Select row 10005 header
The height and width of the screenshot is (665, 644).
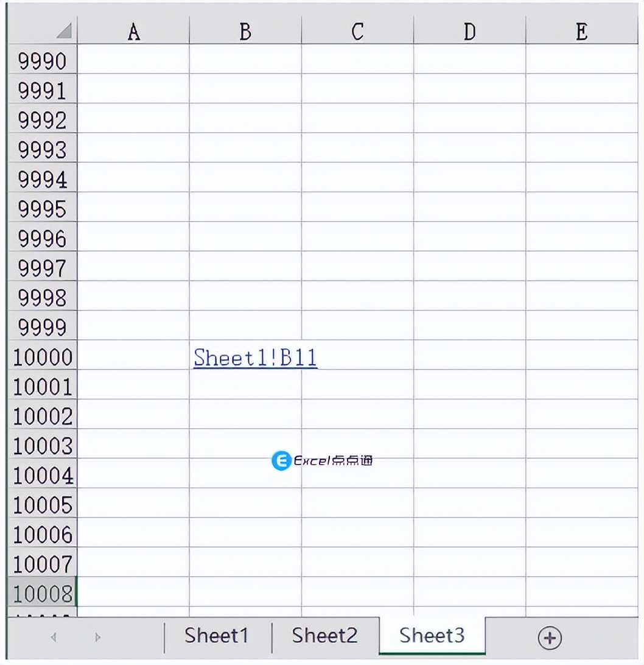[x=43, y=503]
